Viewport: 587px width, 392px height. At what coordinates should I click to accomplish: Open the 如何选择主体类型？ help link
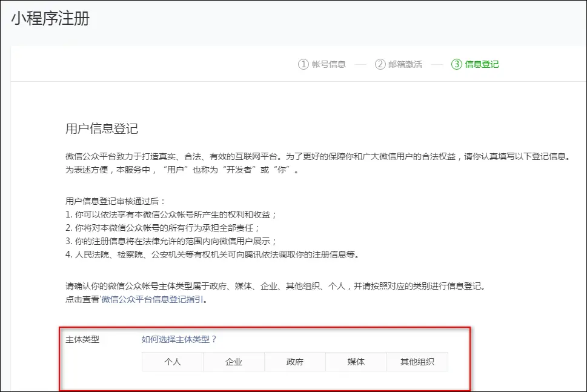click(179, 339)
